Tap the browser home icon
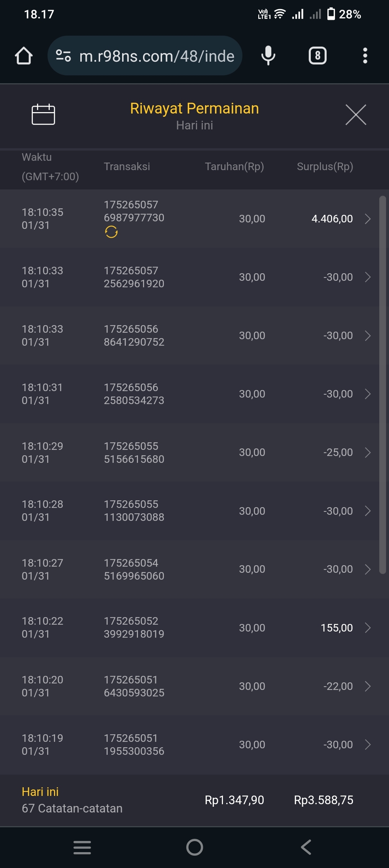 [x=24, y=56]
